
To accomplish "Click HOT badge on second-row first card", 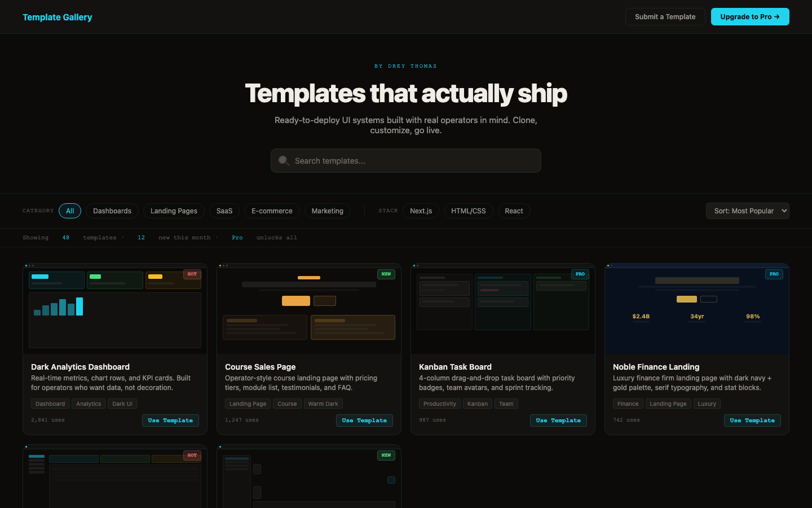I will coord(192,456).
